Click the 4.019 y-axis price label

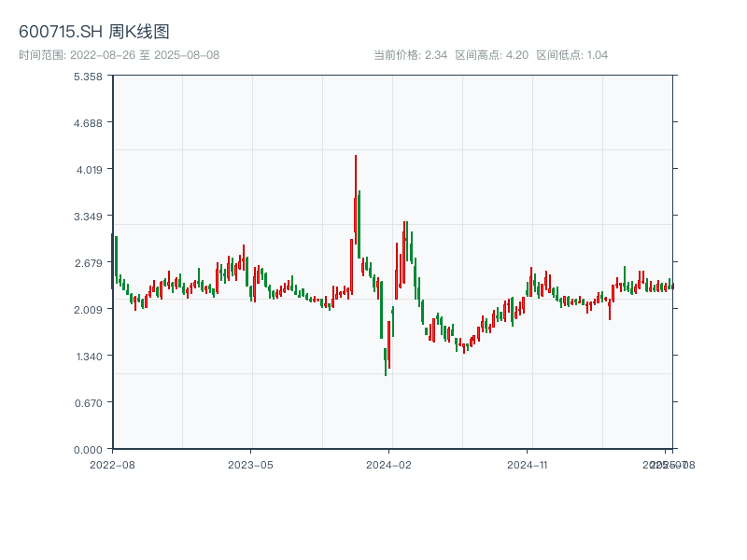tap(87, 169)
